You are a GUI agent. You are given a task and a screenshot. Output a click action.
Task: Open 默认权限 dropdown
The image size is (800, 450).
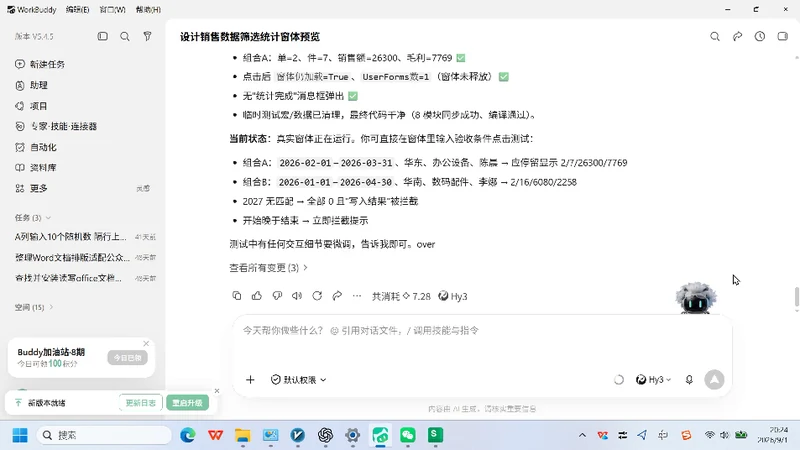click(x=298, y=380)
